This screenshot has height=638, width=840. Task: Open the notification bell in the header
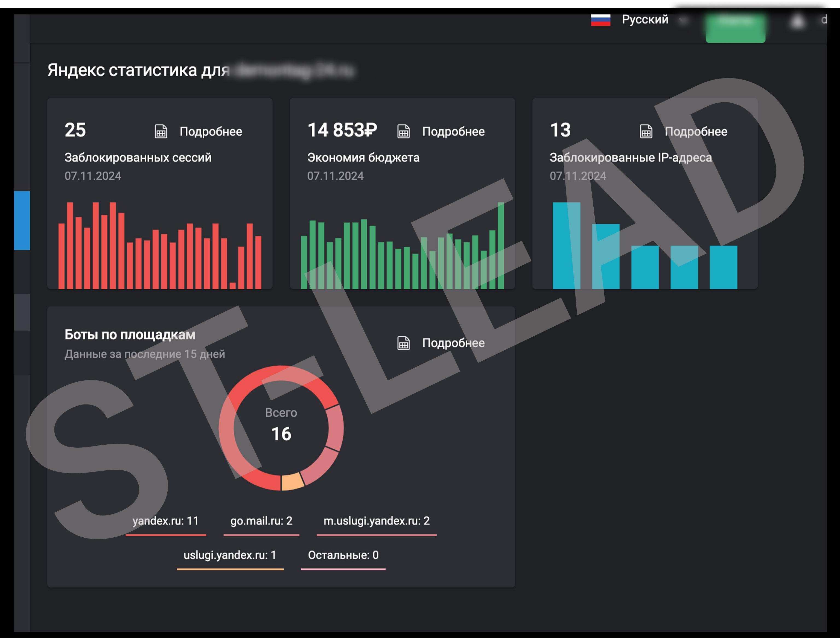click(x=797, y=21)
